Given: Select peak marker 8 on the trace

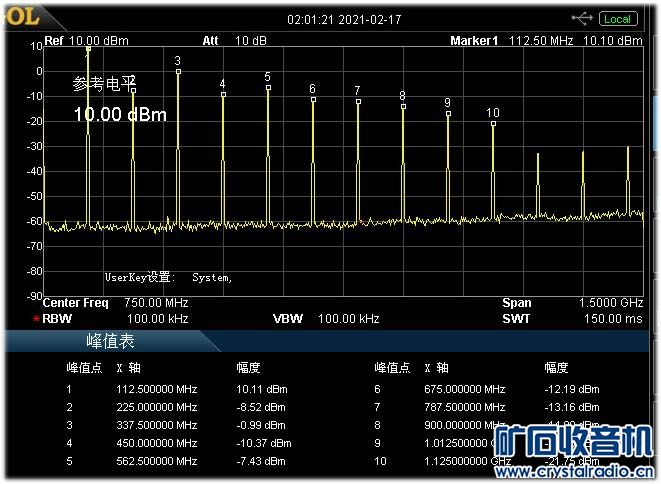Looking at the screenshot, I should click(x=403, y=107).
